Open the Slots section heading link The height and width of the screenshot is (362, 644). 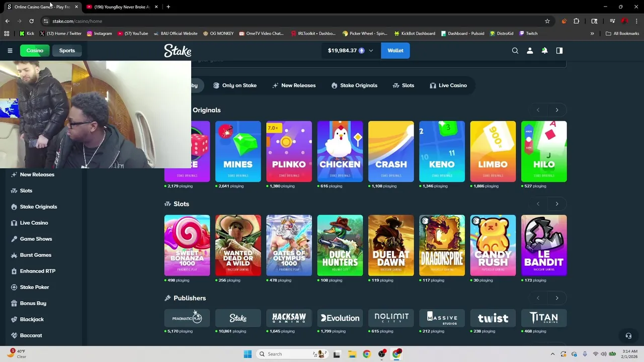pyautogui.click(x=177, y=204)
